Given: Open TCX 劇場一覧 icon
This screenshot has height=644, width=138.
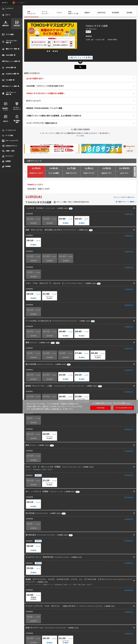Looking at the screenshot, I should click(3, 80).
